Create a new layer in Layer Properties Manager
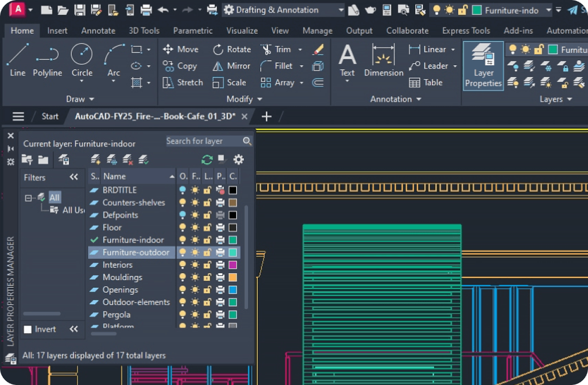This screenshot has width=588, height=385. coord(96,159)
